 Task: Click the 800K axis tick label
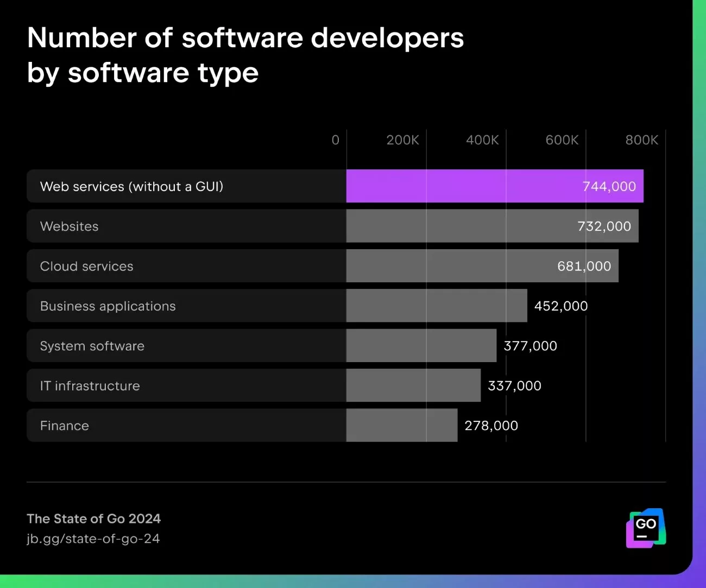click(x=641, y=140)
